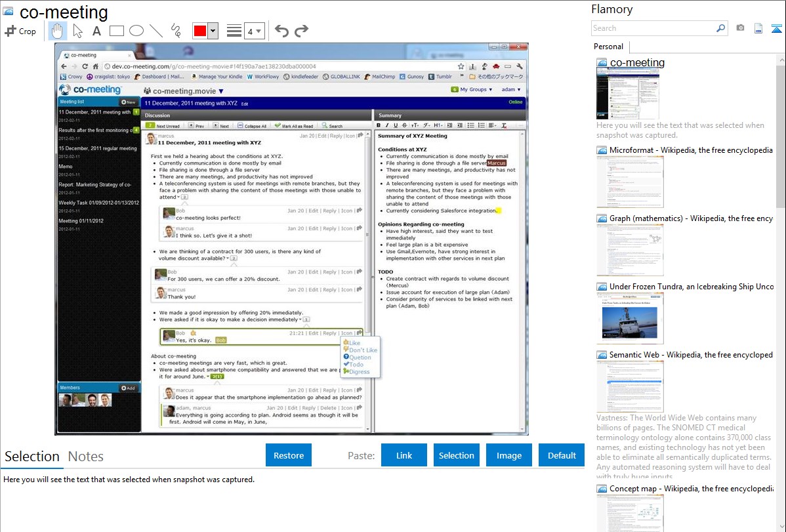The height and width of the screenshot is (532, 786).
Task: Click Next Unread in the Discussion toolbar
Action: (163, 126)
